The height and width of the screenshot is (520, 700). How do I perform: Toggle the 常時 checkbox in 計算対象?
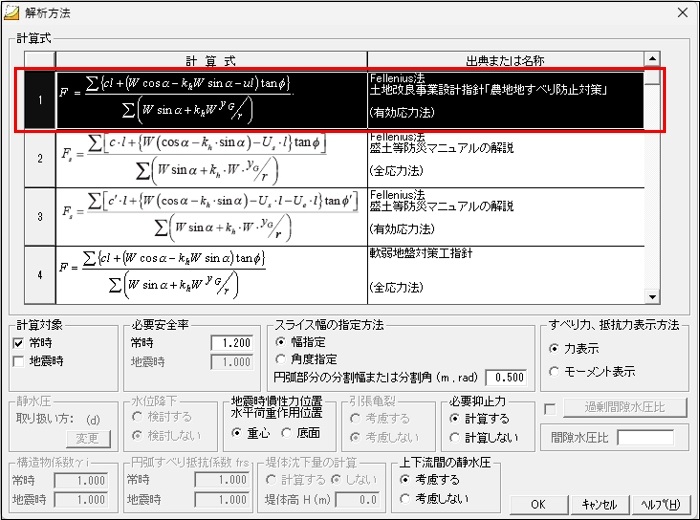click(18, 343)
